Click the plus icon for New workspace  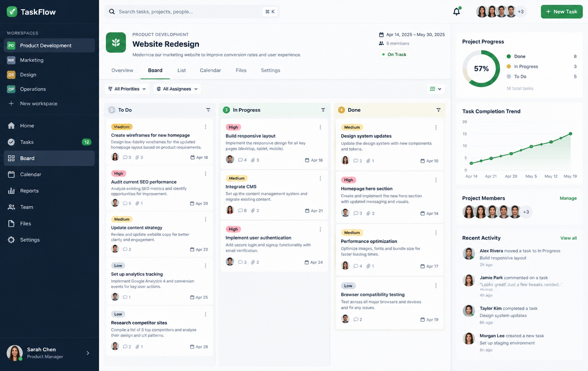[x=11, y=103]
